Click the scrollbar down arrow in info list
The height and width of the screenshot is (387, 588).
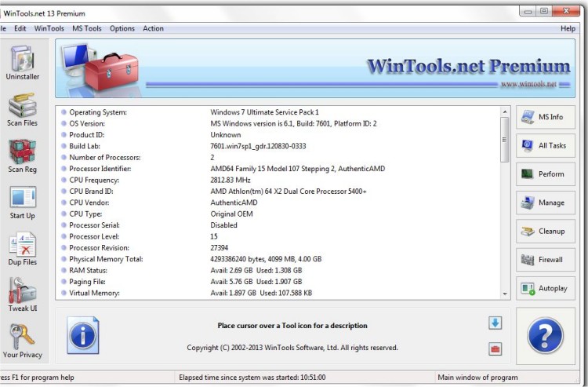[505, 294]
